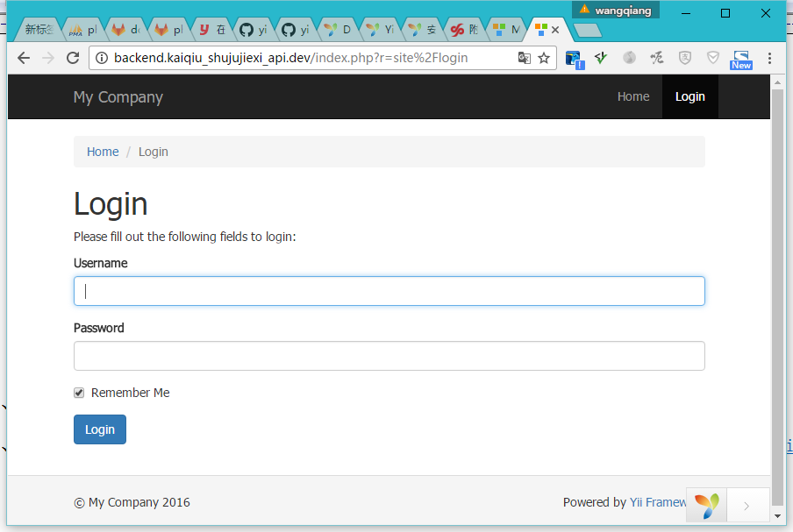View site information icon in address bar
Image resolution: width=793 pixels, height=532 pixels.
[102, 58]
